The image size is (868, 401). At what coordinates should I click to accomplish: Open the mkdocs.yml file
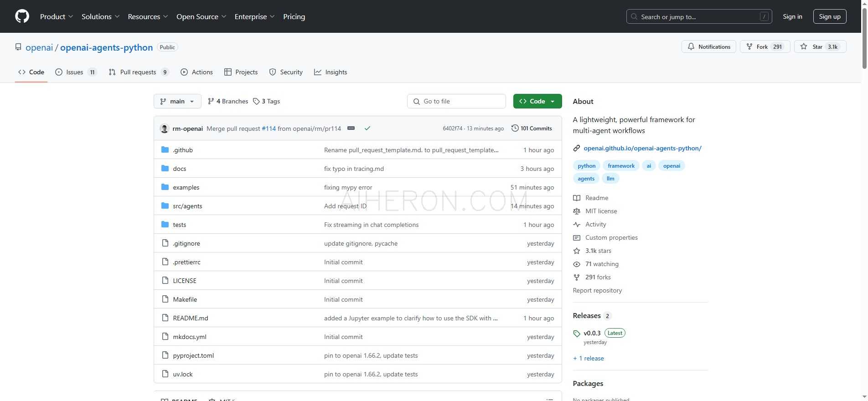pyautogui.click(x=190, y=337)
